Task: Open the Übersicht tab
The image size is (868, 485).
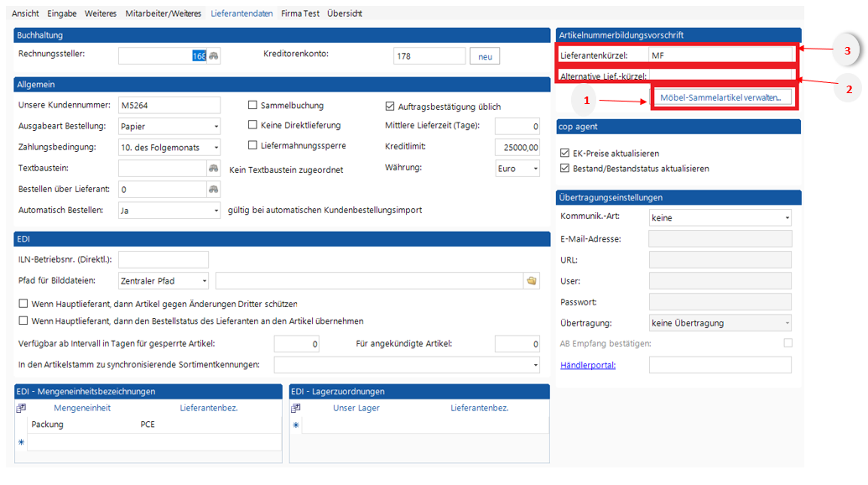Action: click(x=344, y=13)
